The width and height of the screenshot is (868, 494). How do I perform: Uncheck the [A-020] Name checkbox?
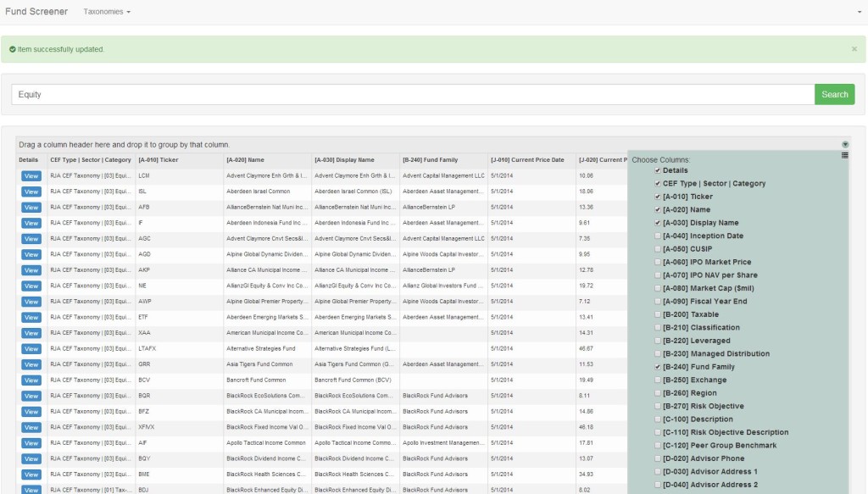(658, 209)
